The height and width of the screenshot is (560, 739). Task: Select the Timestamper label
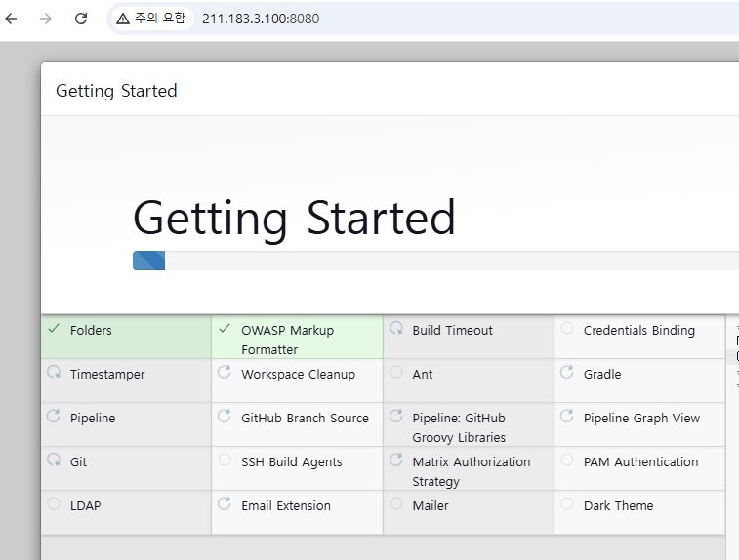coord(107,375)
